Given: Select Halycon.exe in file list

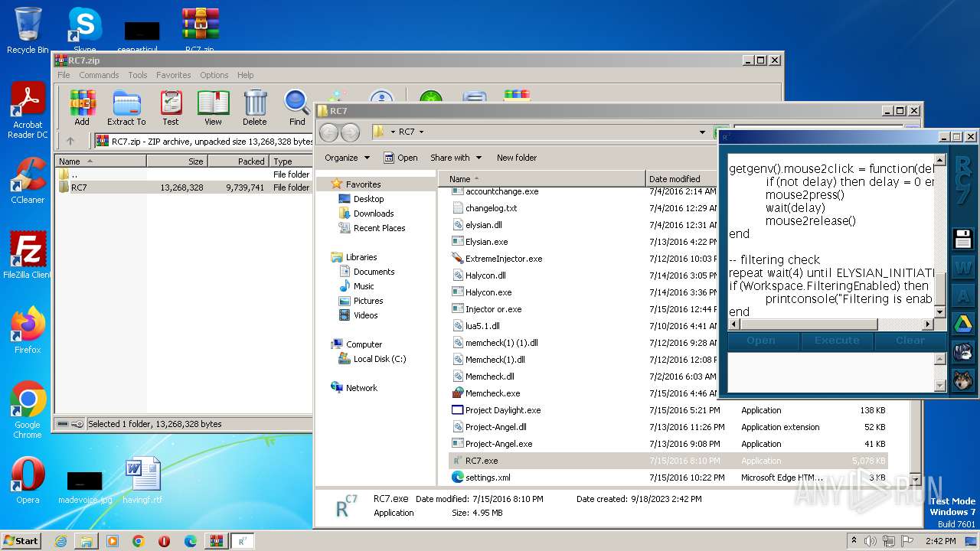Looking at the screenshot, I should 488,292.
